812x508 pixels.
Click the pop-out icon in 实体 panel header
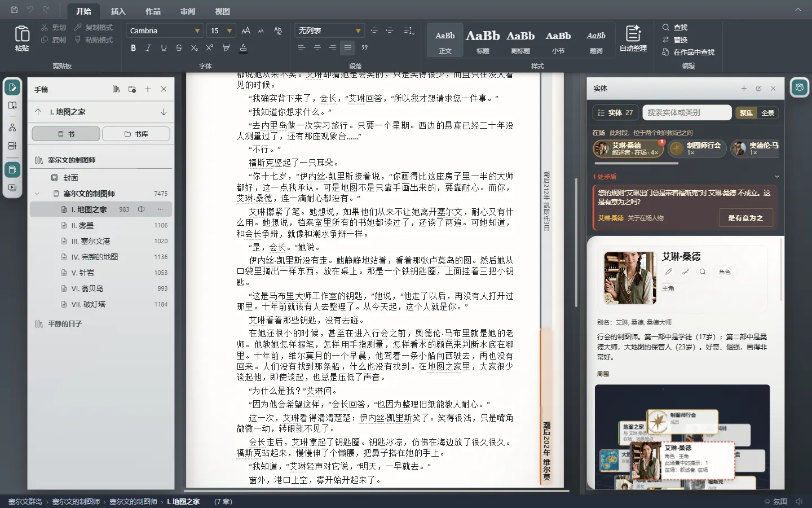[x=758, y=89]
